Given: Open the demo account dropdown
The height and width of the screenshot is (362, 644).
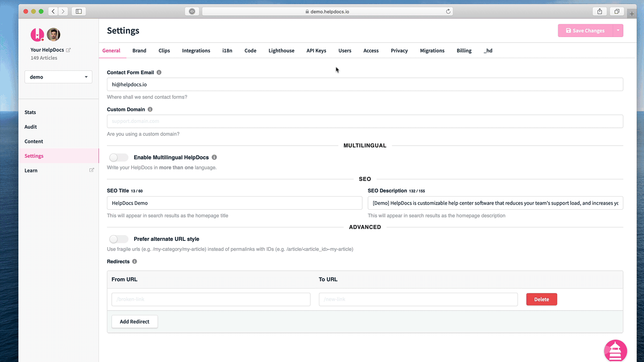Looking at the screenshot, I should (59, 77).
